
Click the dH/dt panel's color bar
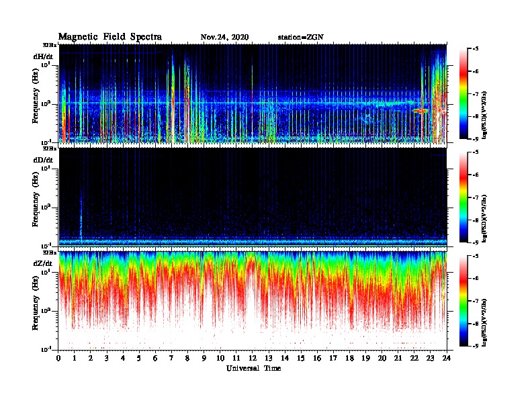pos(463,94)
